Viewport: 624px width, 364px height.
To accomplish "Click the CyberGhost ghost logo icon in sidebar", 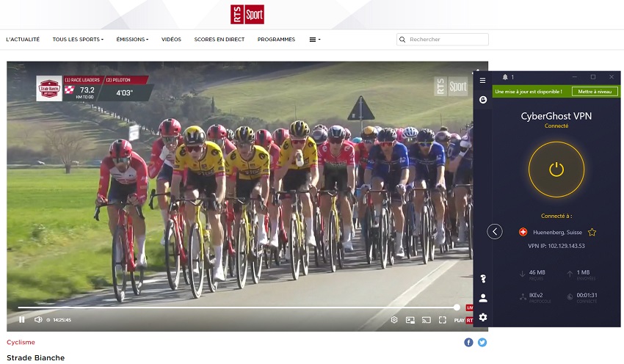I will coord(483,100).
